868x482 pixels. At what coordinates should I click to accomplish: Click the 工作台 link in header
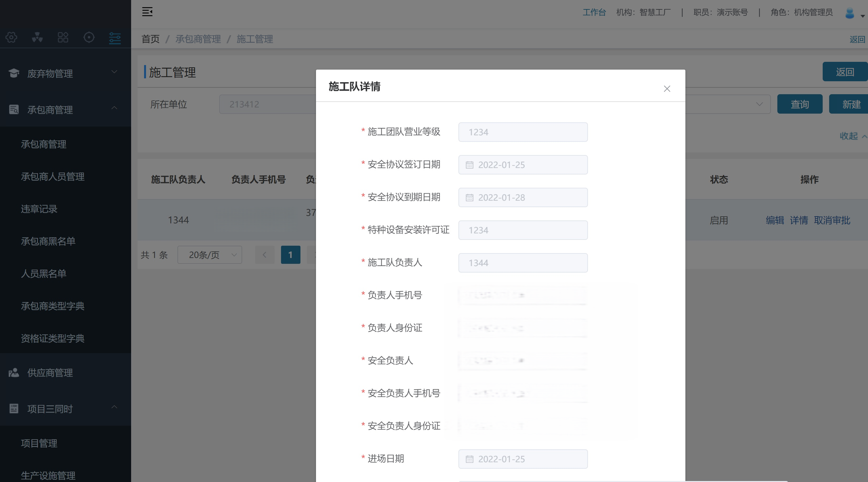pos(594,12)
